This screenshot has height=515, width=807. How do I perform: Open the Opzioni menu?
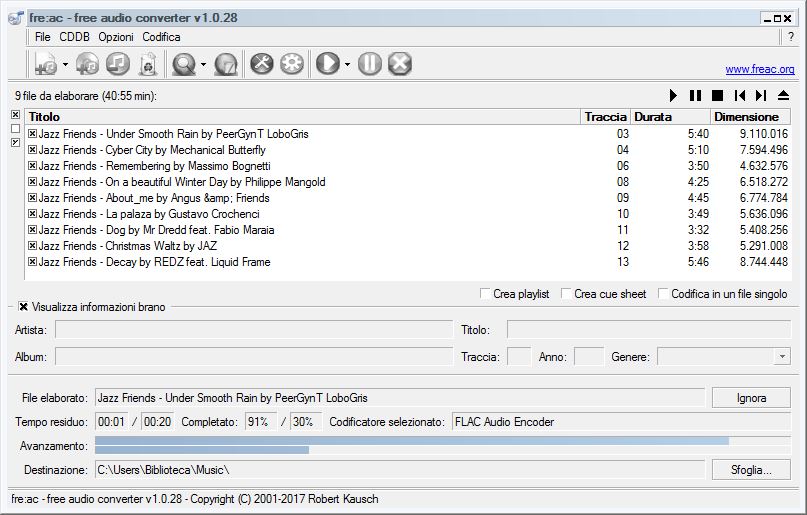point(116,37)
